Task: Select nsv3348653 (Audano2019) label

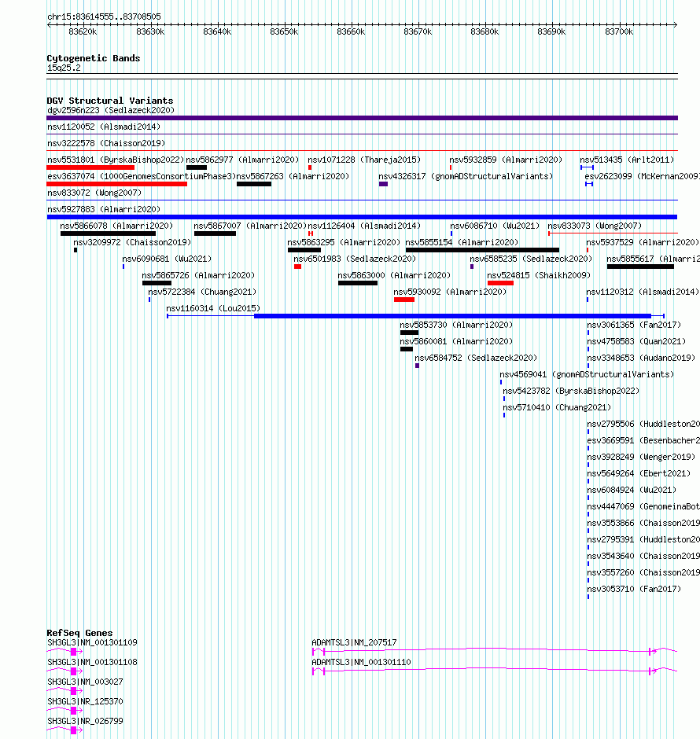Action: (641, 358)
